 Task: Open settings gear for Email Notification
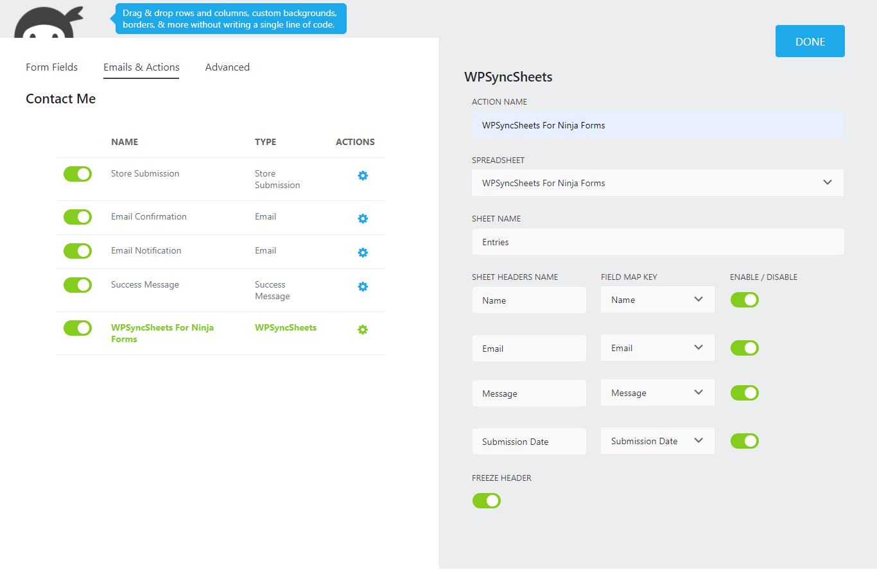click(363, 253)
